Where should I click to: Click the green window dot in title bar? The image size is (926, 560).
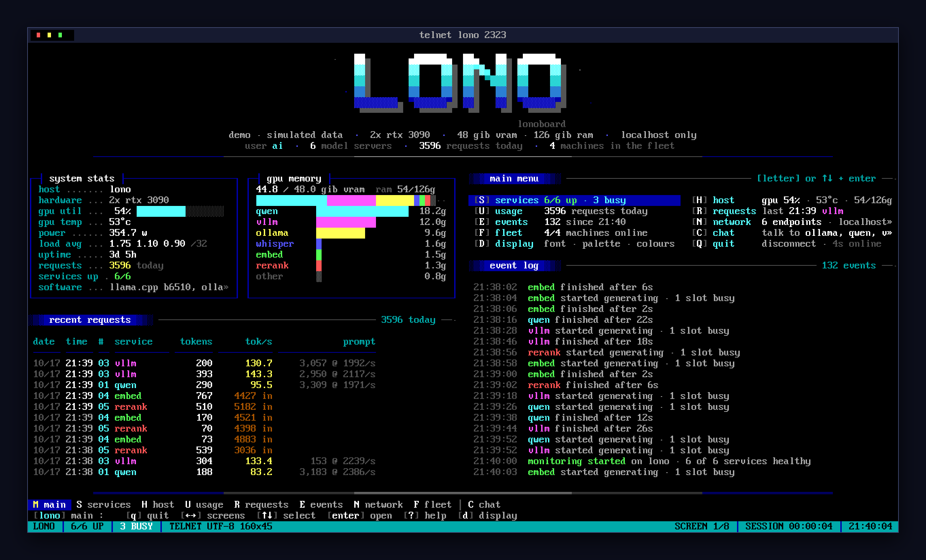[60, 35]
